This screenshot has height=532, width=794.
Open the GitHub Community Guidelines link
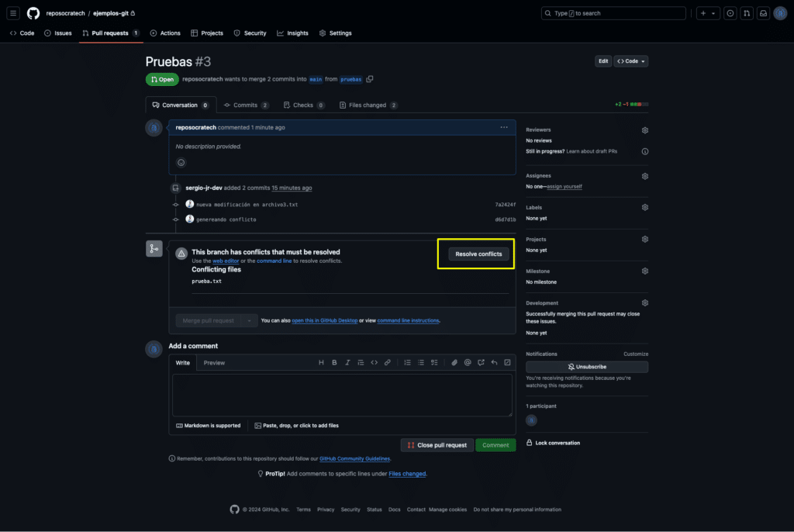pyautogui.click(x=354, y=458)
